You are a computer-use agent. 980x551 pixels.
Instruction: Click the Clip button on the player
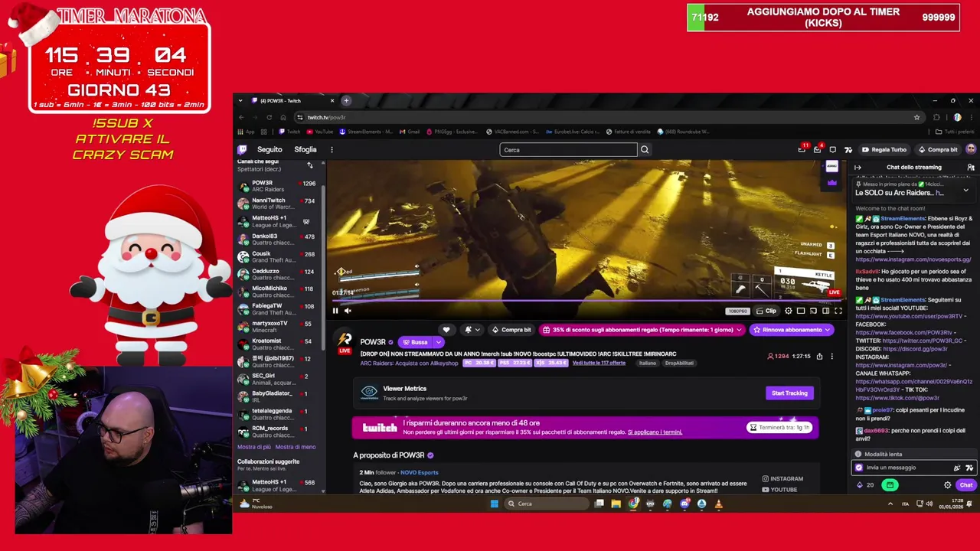tap(766, 311)
